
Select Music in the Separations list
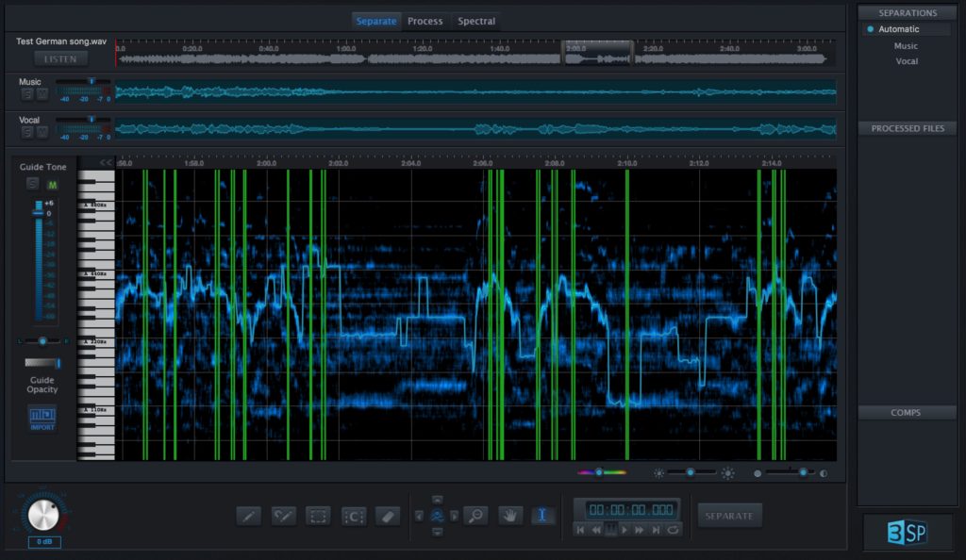906,45
